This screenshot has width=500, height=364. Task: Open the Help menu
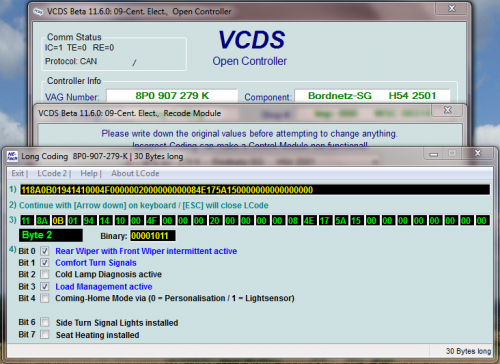coord(89,173)
